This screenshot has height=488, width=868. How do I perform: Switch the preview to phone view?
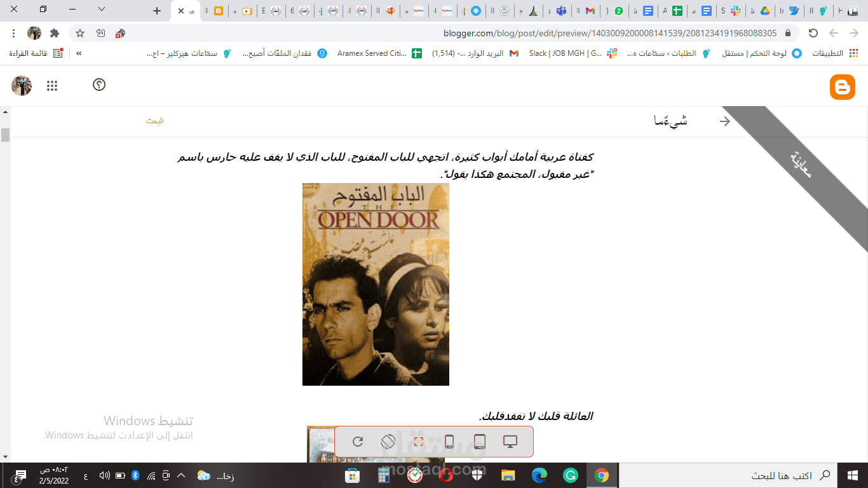coord(449,442)
